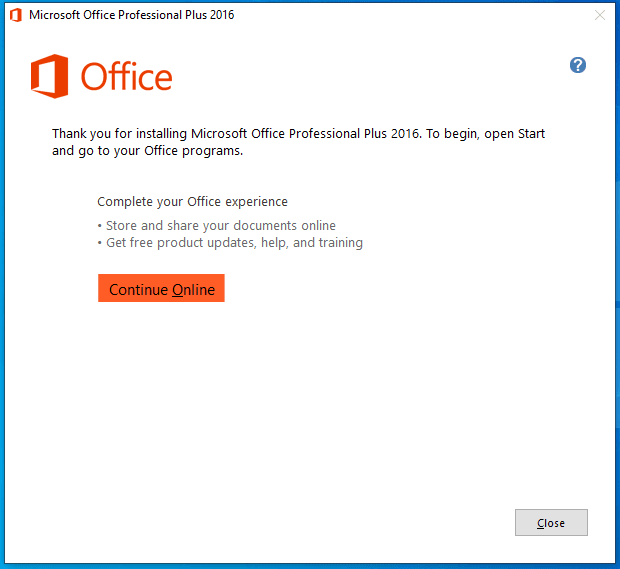Click the "Complete your Office experience" heading
620x569 pixels.
tap(192, 202)
